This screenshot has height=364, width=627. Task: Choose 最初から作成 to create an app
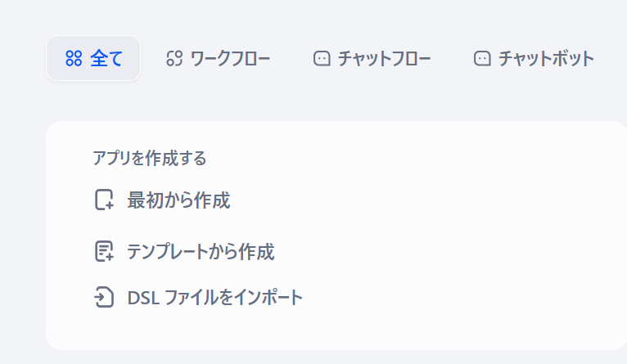tap(178, 200)
